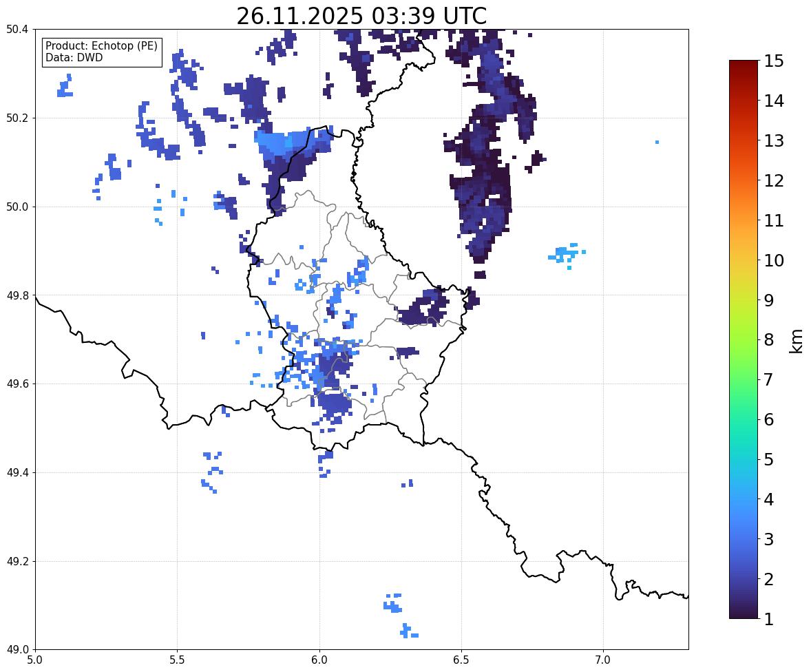811x672 pixels.
Task: Click the x-axis label '6.0'
Action: pyautogui.click(x=319, y=660)
